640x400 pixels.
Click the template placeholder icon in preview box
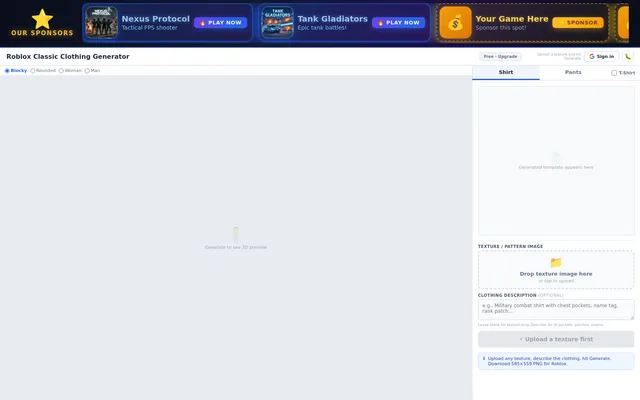click(556, 156)
